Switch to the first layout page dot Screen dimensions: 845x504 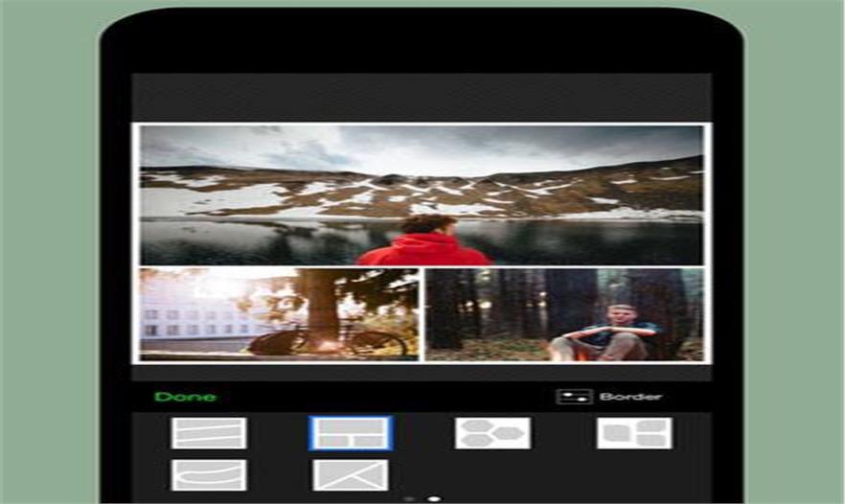(410, 498)
